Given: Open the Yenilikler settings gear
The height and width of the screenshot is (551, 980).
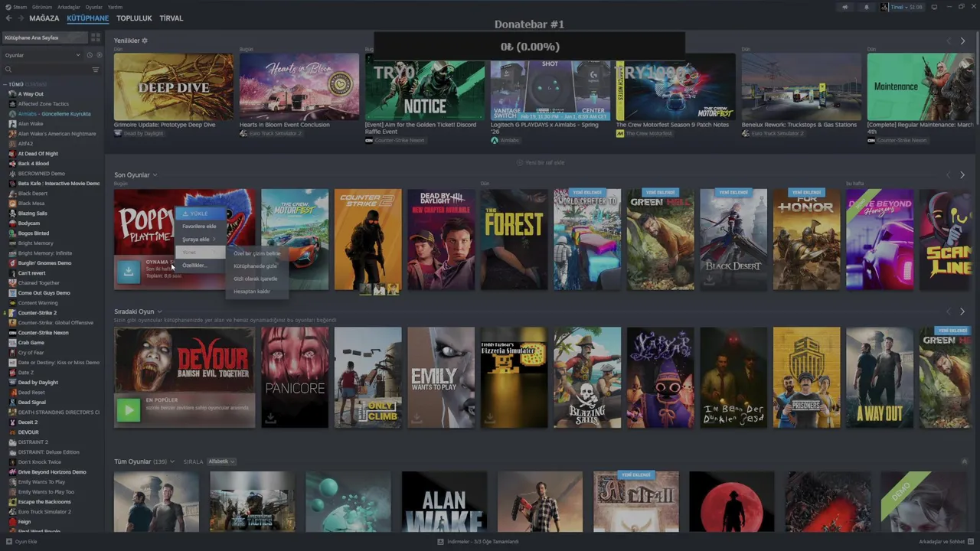Looking at the screenshot, I should pyautogui.click(x=145, y=41).
